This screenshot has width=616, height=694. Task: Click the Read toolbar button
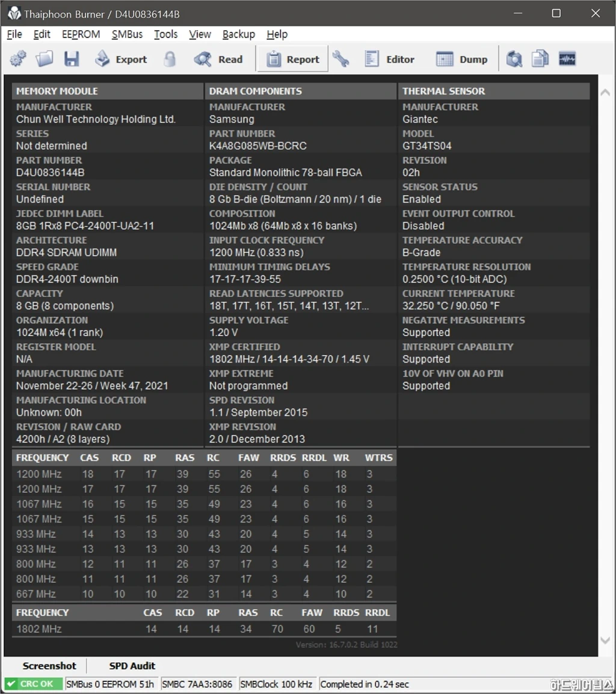[x=218, y=59]
